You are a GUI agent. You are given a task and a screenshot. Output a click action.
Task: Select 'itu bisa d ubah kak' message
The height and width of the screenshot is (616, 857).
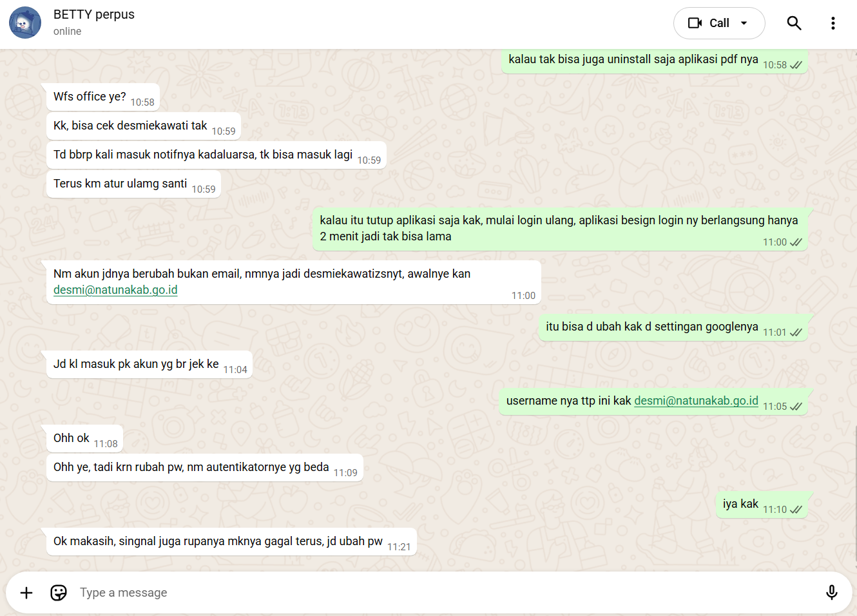pyautogui.click(x=673, y=327)
